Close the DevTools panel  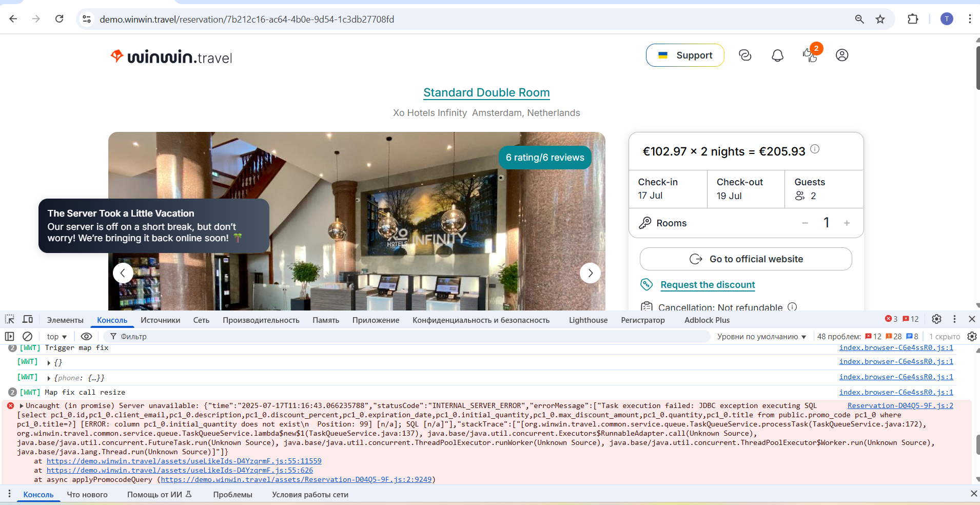972,319
